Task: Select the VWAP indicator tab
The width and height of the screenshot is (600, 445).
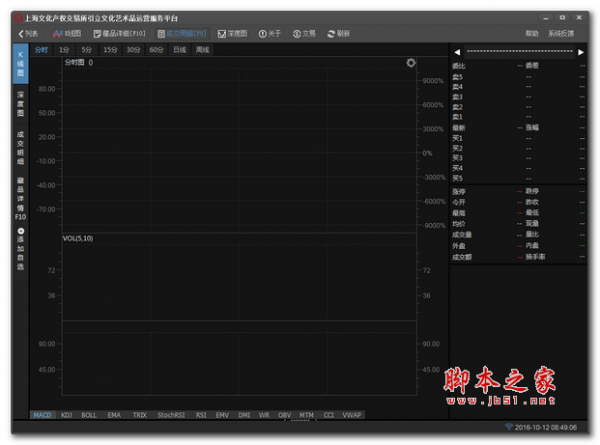Action: (x=352, y=415)
